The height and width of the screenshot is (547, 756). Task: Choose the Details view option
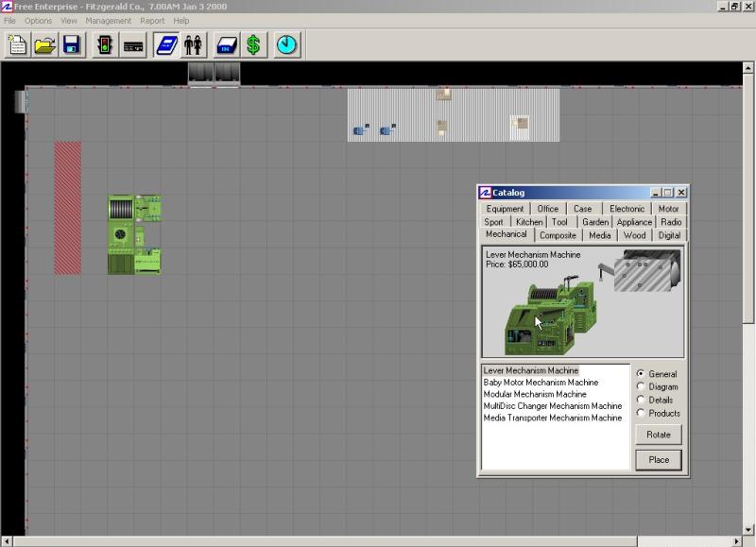click(x=642, y=401)
